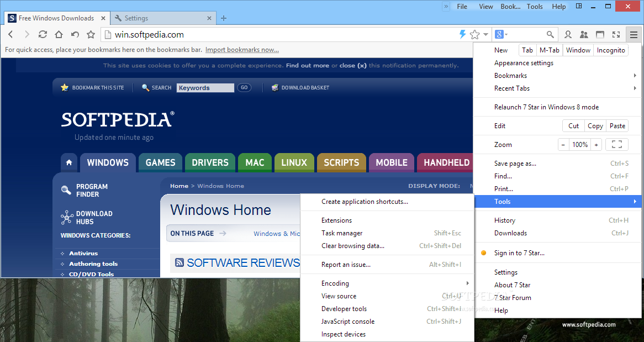Expand the Tools submenu in main menu
644x342 pixels.
(557, 202)
